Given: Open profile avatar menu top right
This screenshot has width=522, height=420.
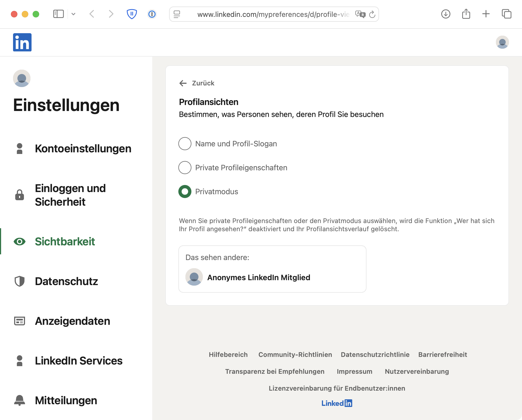Looking at the screenshot, I should click(x=502, y=42).
